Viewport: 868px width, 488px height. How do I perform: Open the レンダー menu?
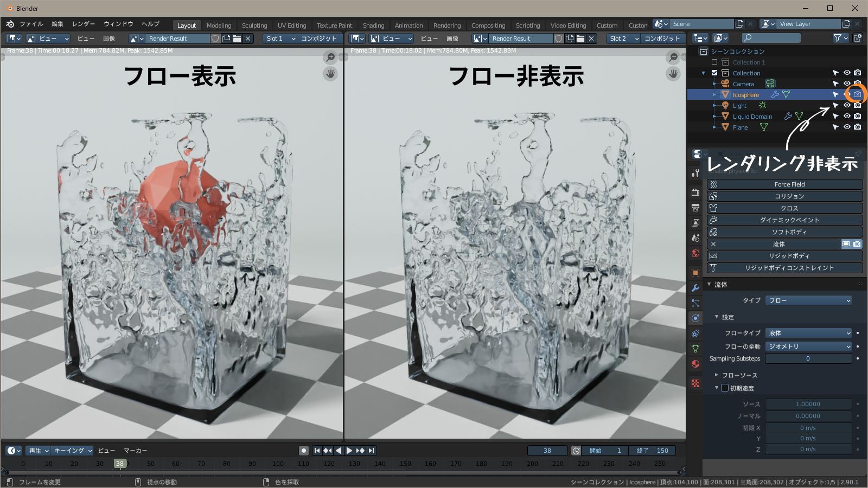(x=83, y=24)
